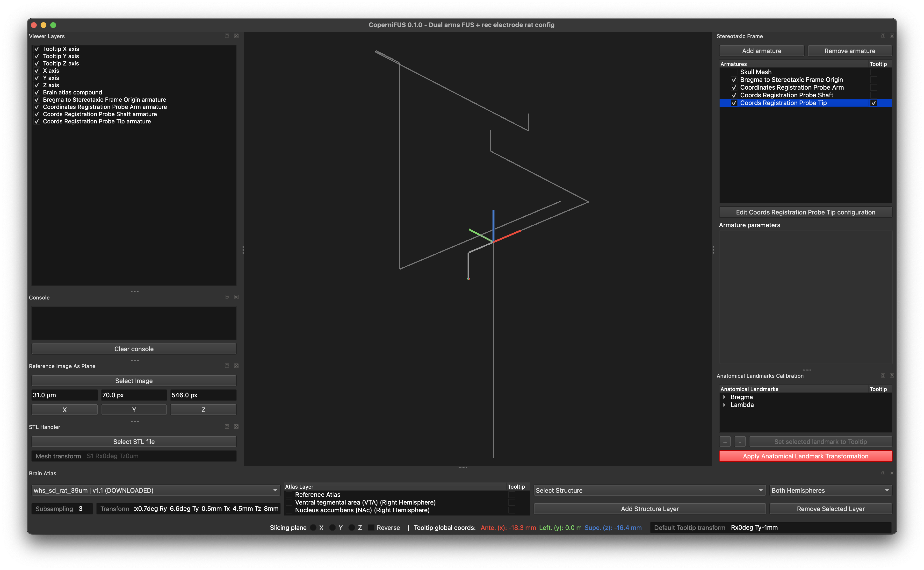This screenshot has width=924, height=570.
Task: Clear the console
Action: pos(134,349)
